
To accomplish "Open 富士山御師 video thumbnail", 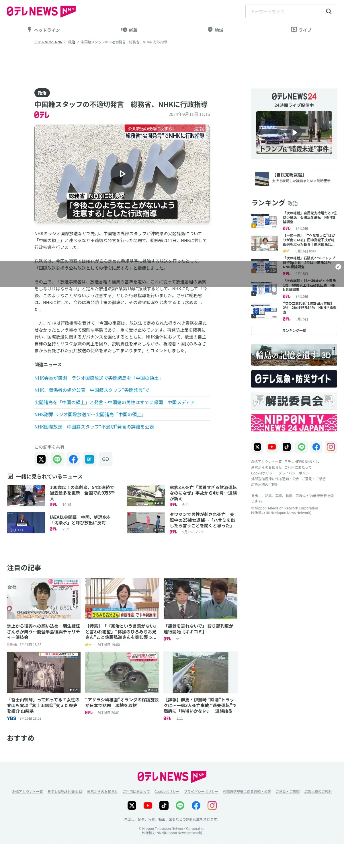I will 44,672.
